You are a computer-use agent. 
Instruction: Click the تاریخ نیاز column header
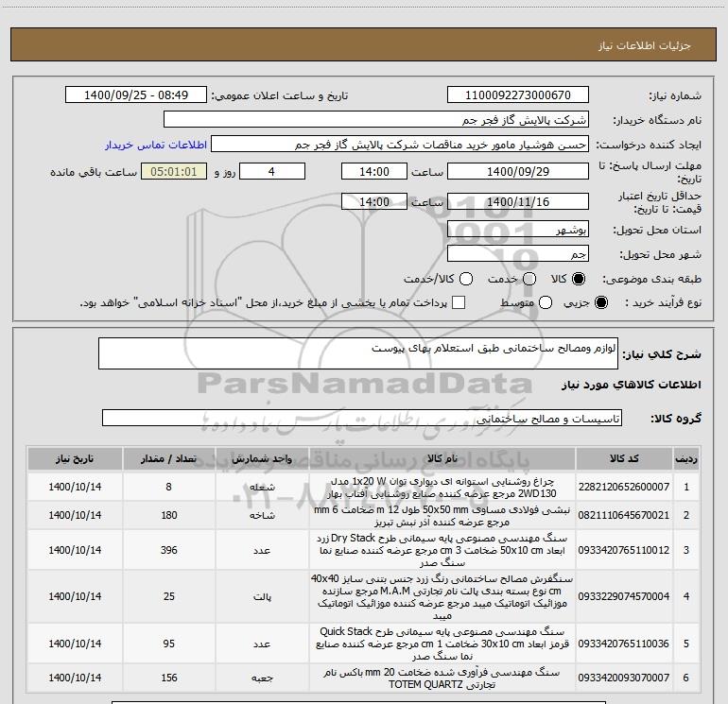pyautogui.click(x=75, y=459)
